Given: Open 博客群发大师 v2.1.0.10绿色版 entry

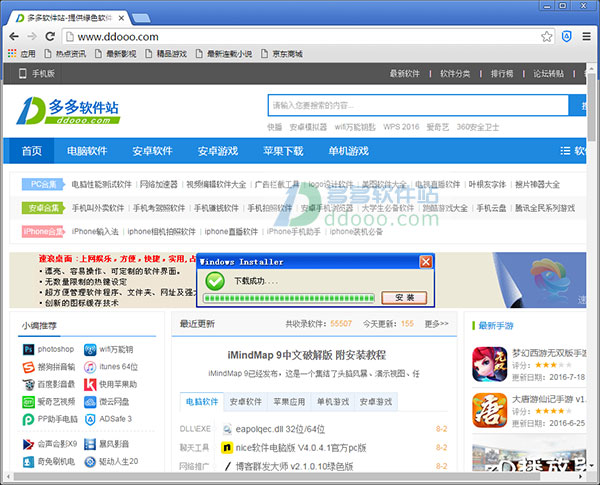Looking at the screenshot, I should tap(294, 466).
